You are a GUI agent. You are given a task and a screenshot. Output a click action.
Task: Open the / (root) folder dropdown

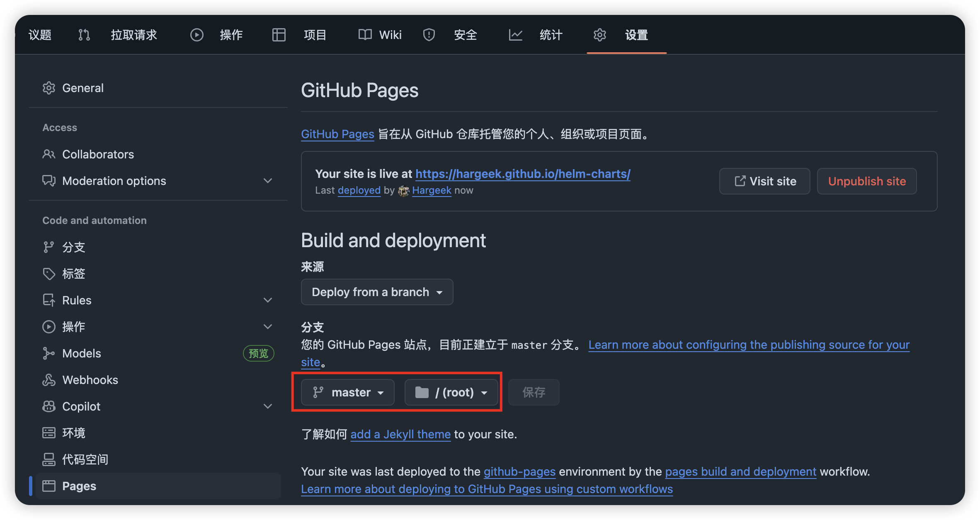(x=451, y=392)
